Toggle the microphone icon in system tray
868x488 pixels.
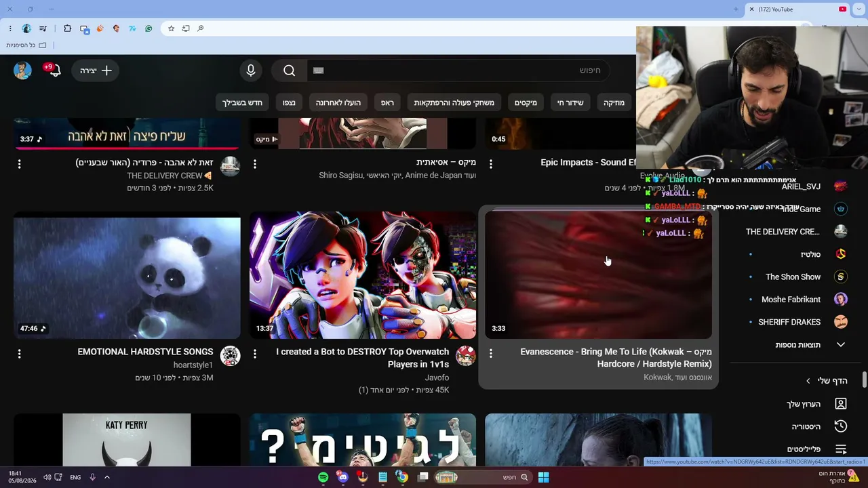pos(92,477)
